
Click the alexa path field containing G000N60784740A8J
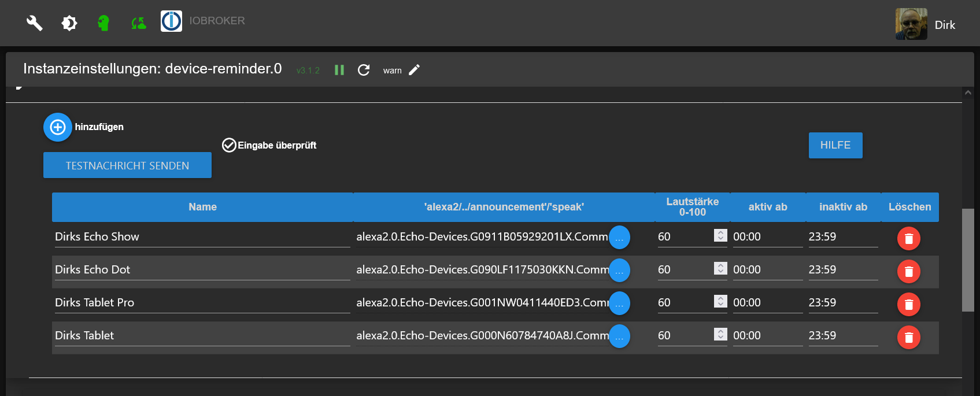482,335
